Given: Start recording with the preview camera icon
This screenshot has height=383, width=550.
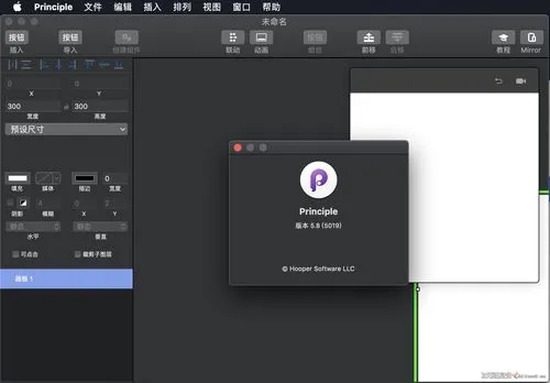Looking at the screenshot, I should point(521,81).
